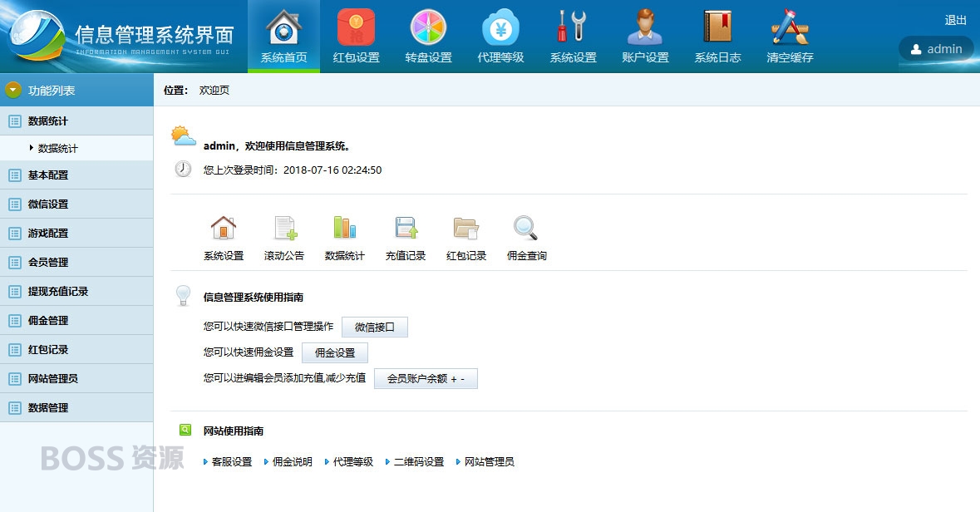Expand the 网站管理员 sidebar section
980x512 pixels.
point(76,378)
